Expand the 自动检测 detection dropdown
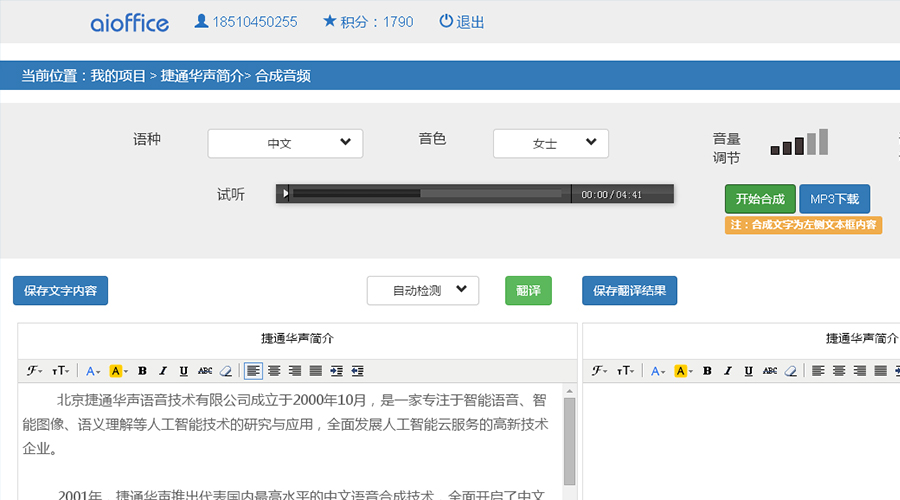Screen dimensions: 900x500 click(423, 290)
